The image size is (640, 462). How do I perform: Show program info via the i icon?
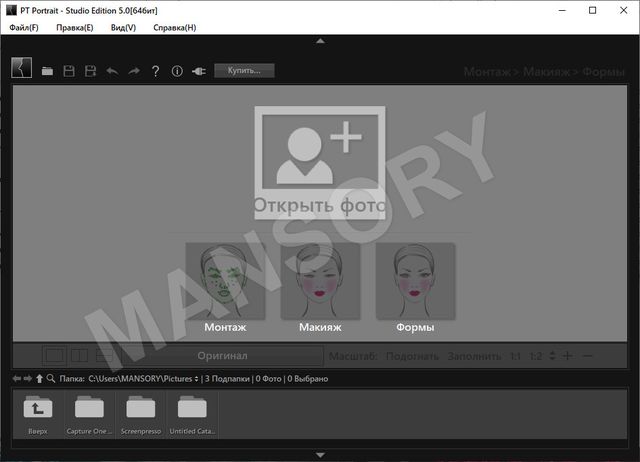click(x=177, y=71)
